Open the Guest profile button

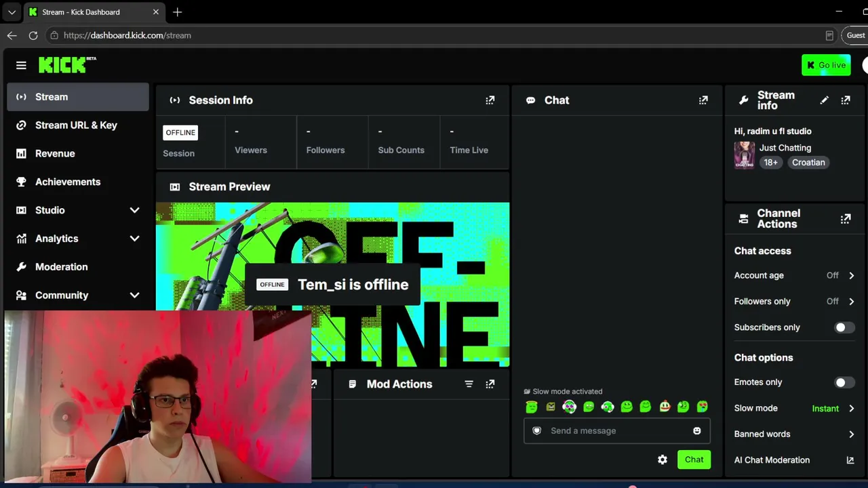click(x=856, y=35)
